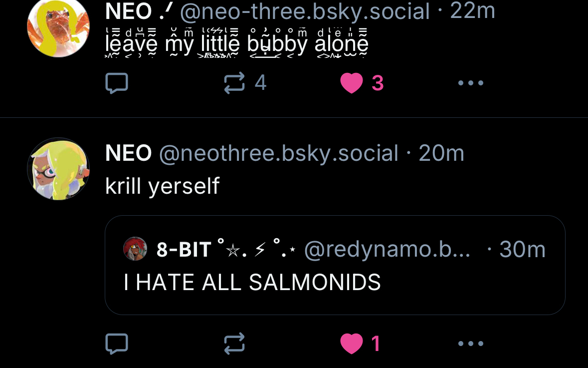The image size is (588, 368).
Task: Visit the @neo-three.bsky.social handle
Action: coord(305,11)
